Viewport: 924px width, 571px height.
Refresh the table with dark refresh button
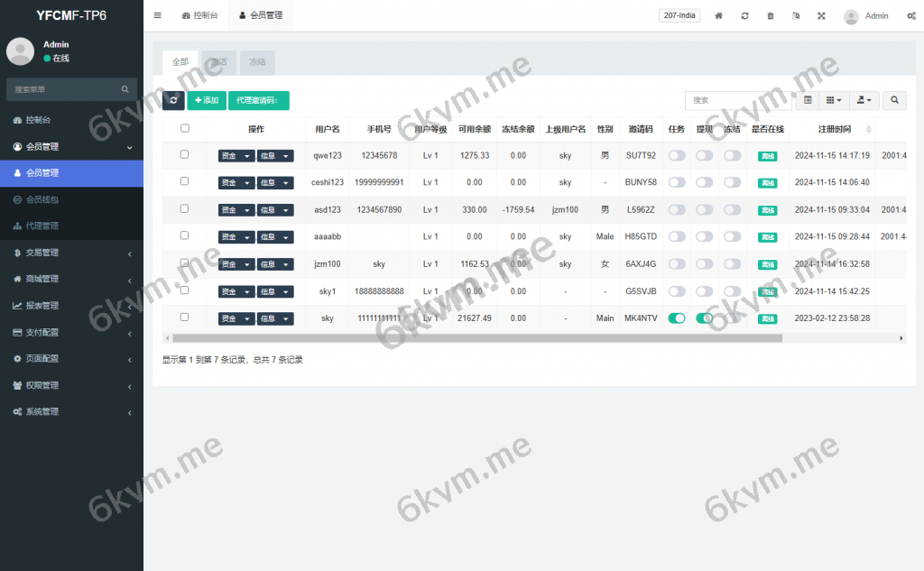coord(173,100)
